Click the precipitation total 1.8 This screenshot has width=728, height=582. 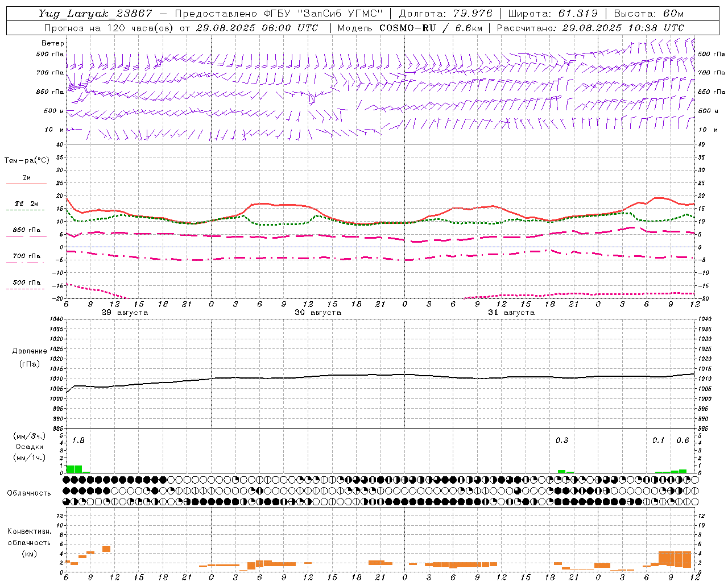[78, 440]
